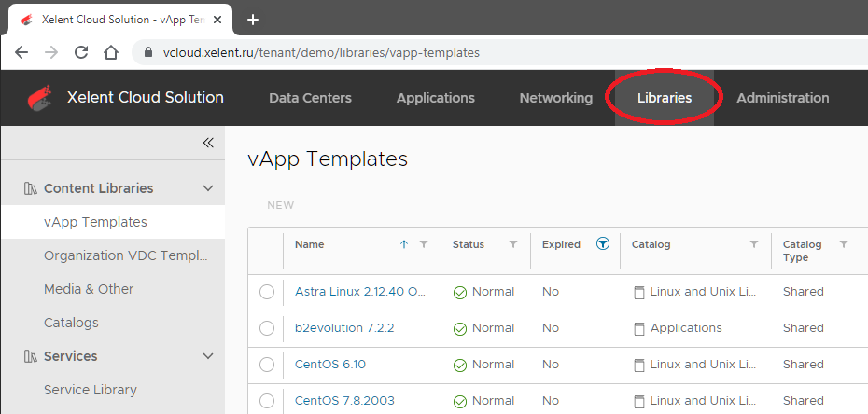Open Administration menu
The image size is (868, 414).
(783, 98)
